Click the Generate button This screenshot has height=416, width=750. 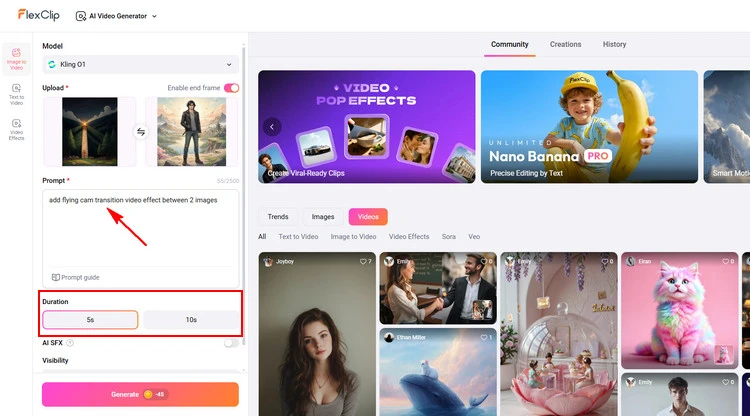point(140,394)
